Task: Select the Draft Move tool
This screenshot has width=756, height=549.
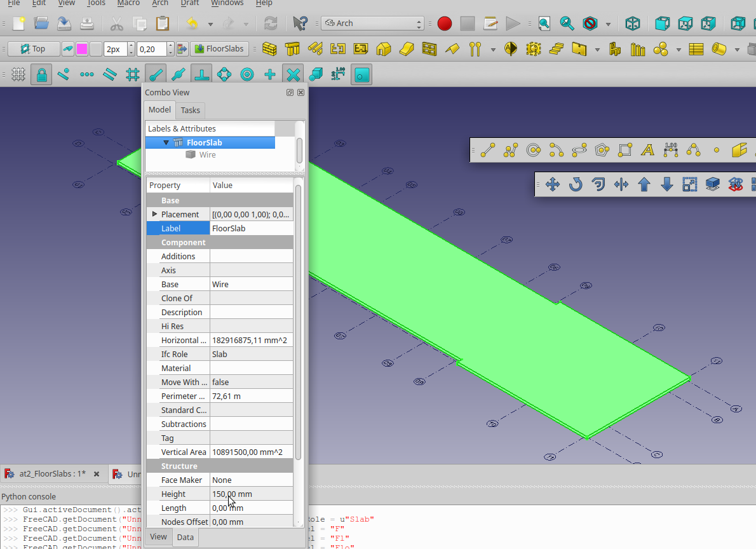Action: pyautogui.click(x=553, y=184)
